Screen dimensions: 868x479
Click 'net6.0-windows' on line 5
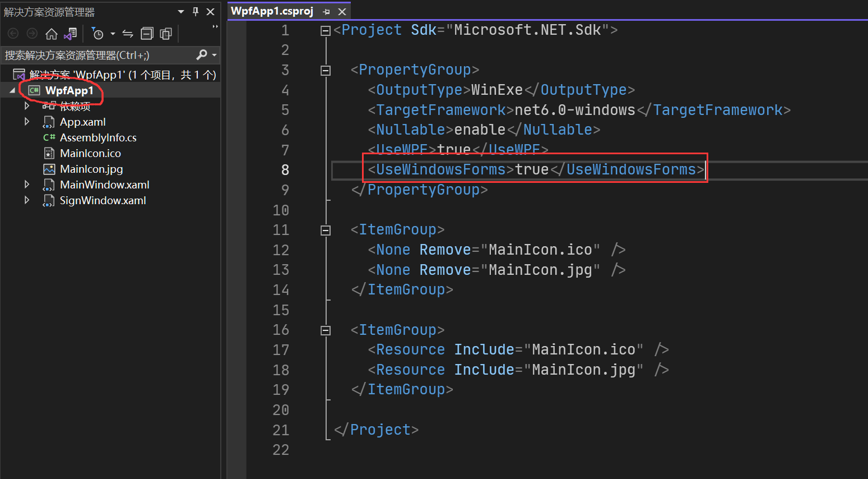pyautogui.click(x=575, y=110)
